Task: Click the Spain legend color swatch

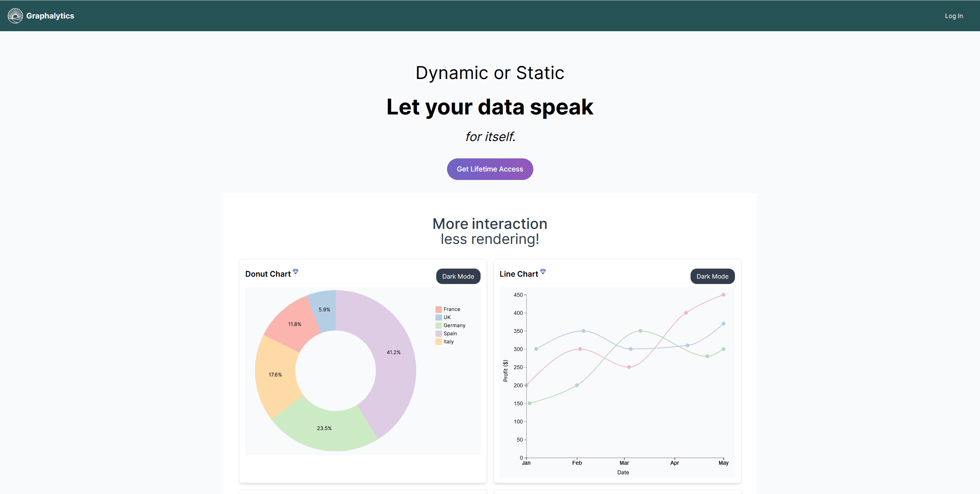Action: pos(439,334)
